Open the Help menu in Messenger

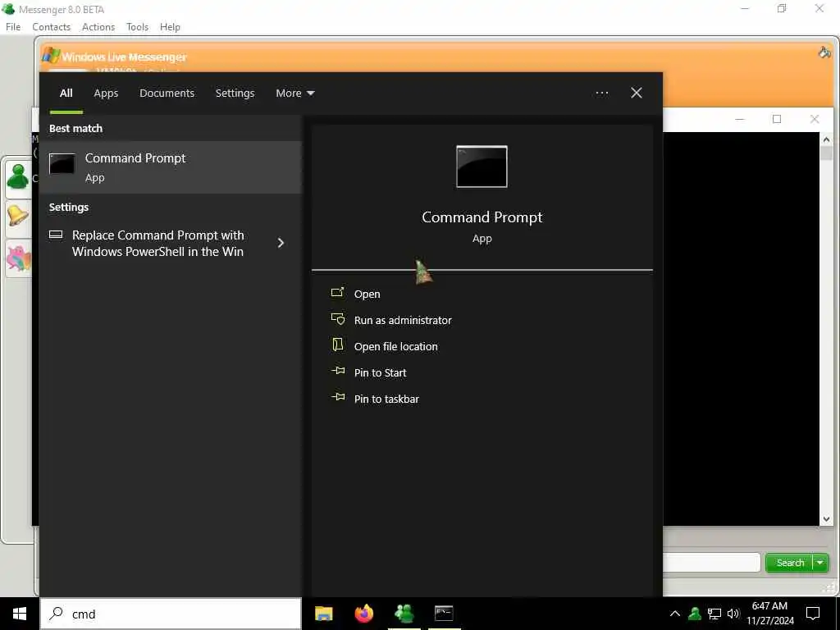tap(170, 27)
